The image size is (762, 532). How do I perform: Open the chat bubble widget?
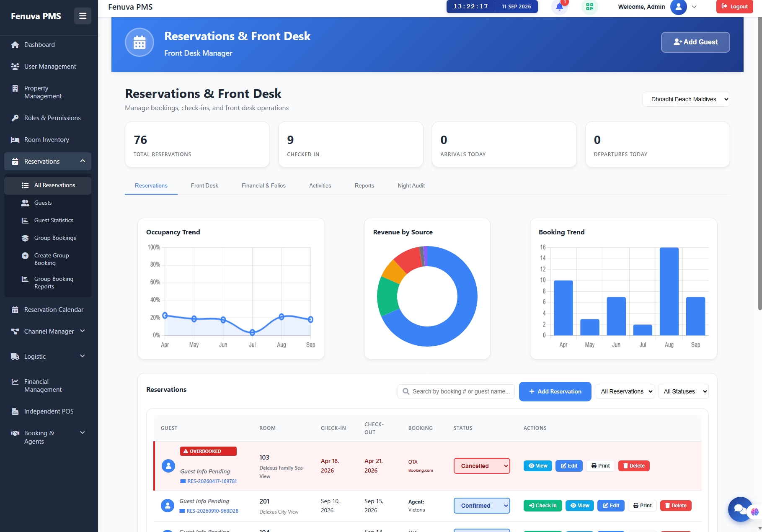(740, 509)
